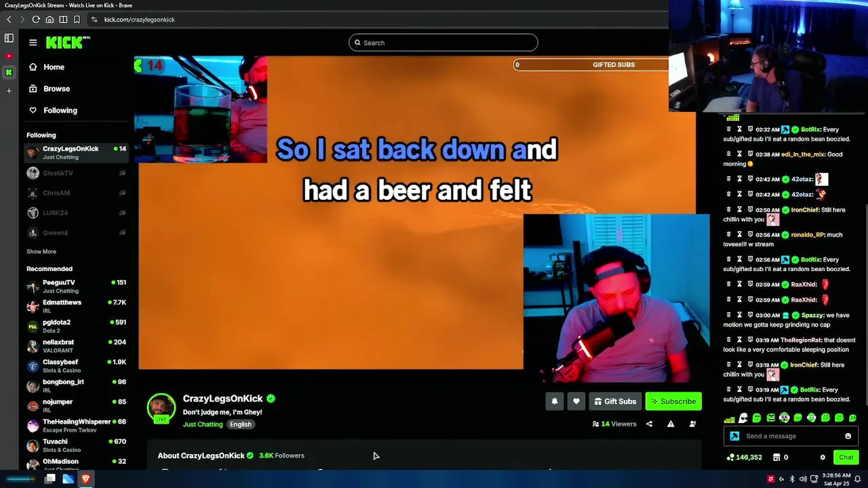
Task: Open pgldota2 recommended channel
Action: [76, 326]
